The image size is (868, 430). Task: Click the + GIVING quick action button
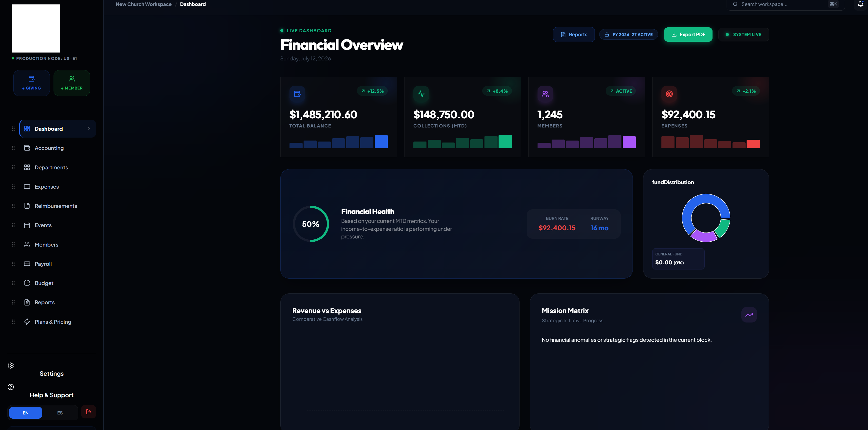click(x=32, y=83)
